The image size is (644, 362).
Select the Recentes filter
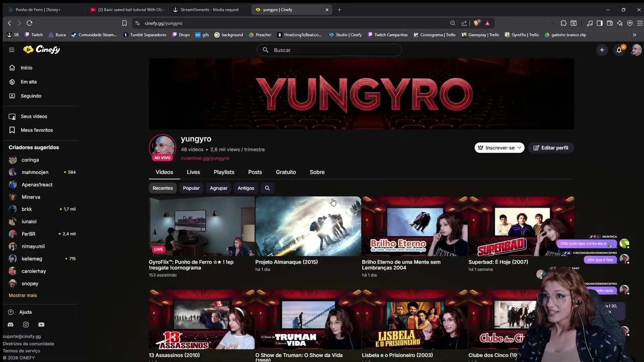point(163,188)
